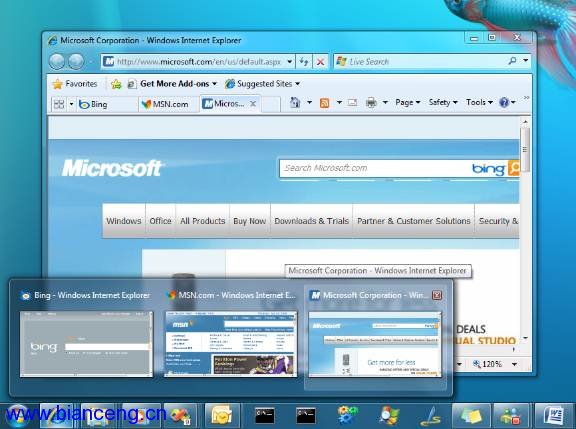Open the Tools menu
This screenshot has width=576, height=429.
479,102
